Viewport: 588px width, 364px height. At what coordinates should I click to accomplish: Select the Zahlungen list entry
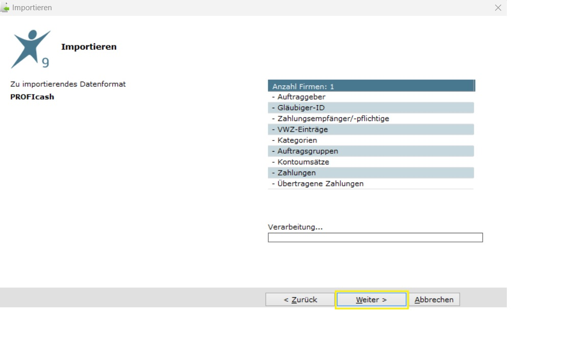(x=371, y=173)
